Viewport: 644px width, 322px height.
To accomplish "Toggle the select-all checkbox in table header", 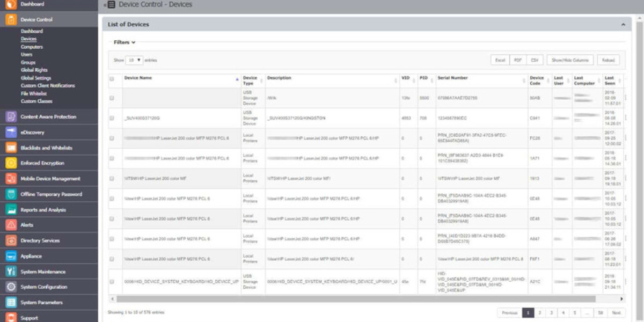I will [112, 79].
